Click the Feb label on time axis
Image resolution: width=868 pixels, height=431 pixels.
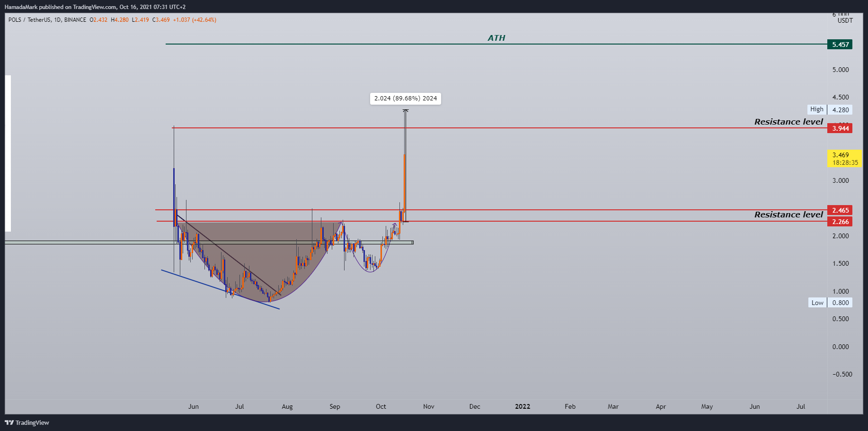(570, 406)
